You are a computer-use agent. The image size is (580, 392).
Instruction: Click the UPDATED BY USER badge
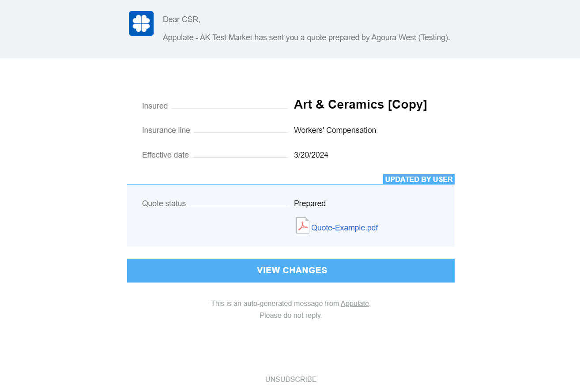419,179
